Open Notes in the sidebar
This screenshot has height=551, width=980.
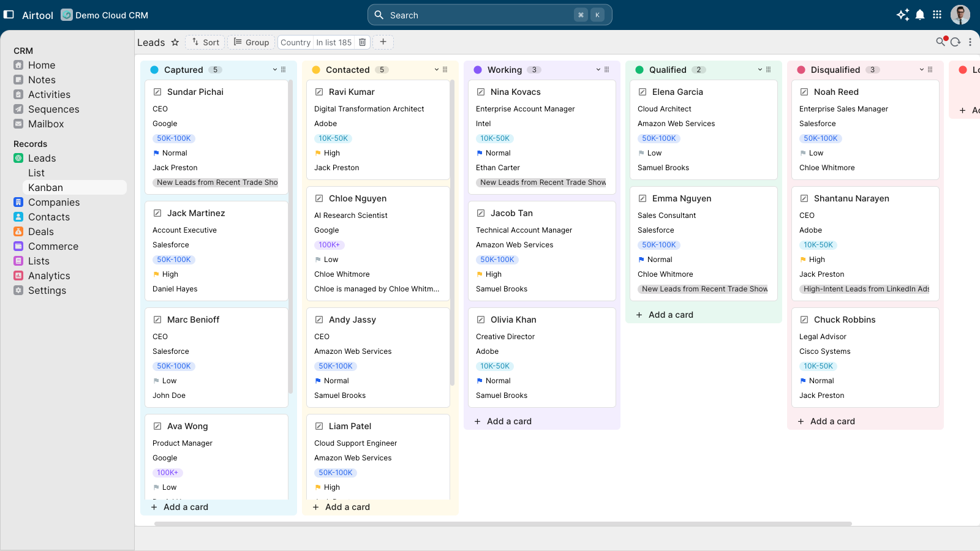[42, 80]
